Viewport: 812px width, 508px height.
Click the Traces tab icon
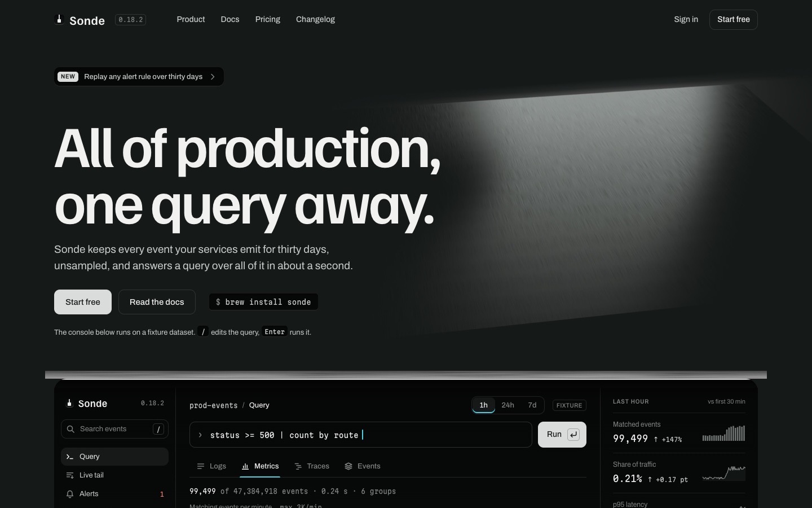click(298, 466)
